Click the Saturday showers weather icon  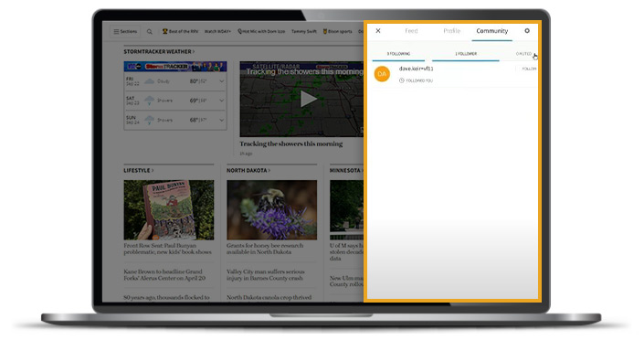(150, 101)
